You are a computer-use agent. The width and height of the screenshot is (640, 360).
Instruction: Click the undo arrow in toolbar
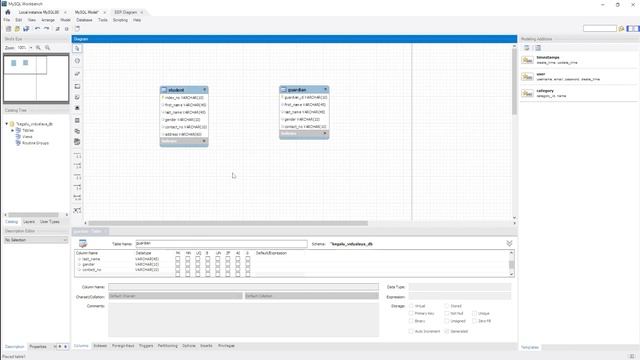(38, 29)
